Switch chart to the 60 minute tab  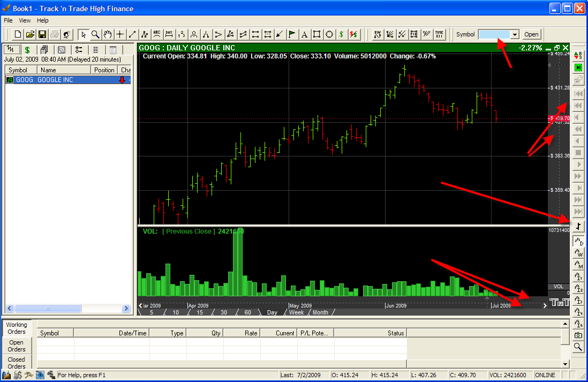(248, 312)
